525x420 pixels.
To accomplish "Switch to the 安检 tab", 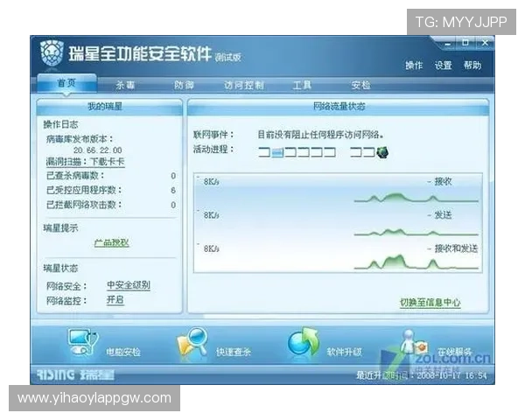I will click(360, 86).
